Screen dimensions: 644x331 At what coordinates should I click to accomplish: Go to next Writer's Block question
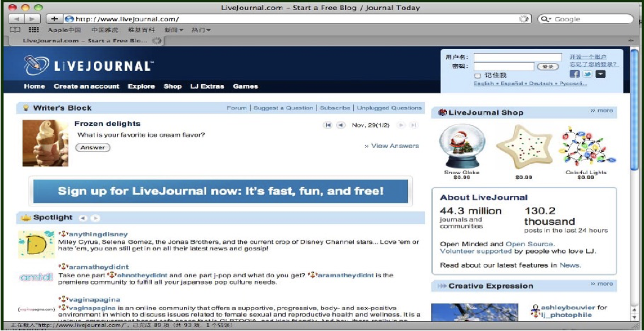(402, 125)
